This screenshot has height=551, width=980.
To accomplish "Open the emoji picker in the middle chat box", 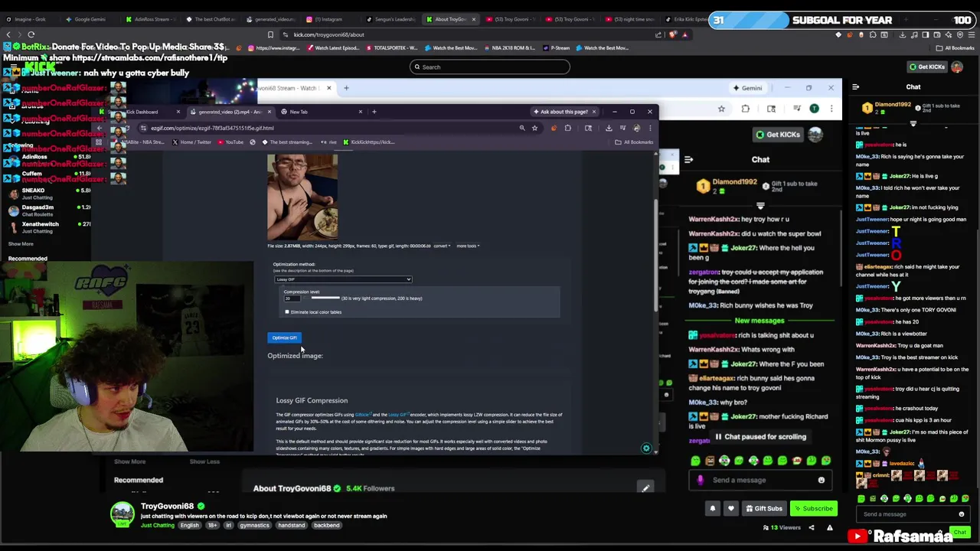I will pyautogui.click(x=821, y=480).
